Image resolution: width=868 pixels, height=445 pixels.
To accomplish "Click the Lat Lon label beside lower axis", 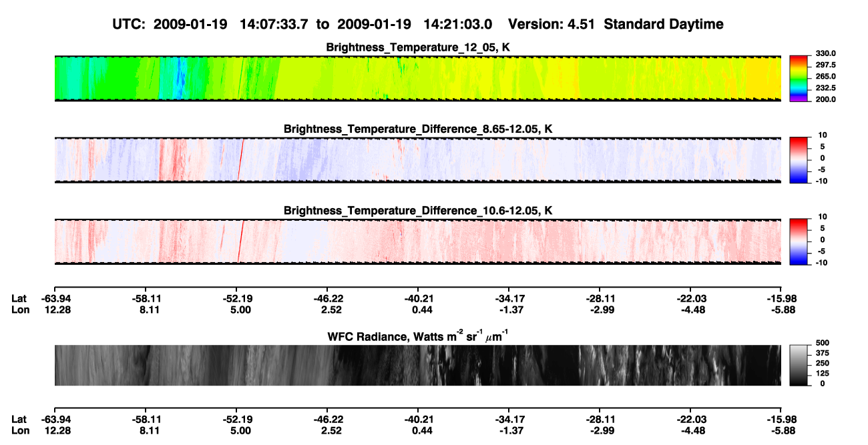I will 20,424.
